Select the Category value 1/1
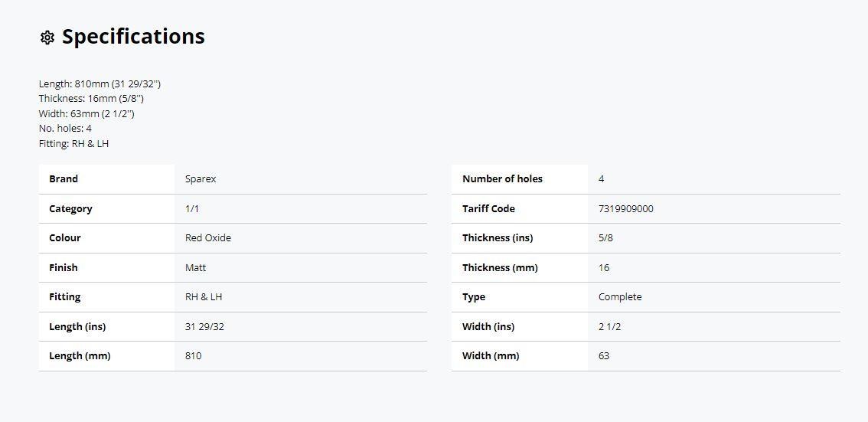 [x=192, y=209]
